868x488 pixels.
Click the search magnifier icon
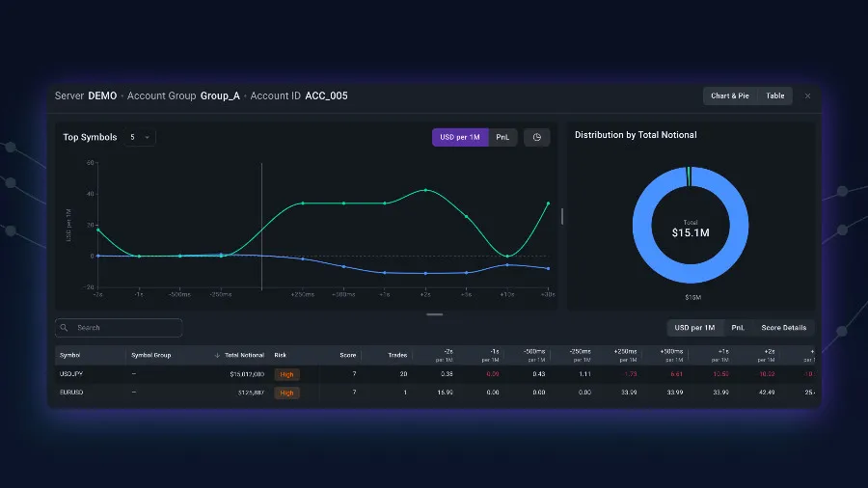[65, 328]
